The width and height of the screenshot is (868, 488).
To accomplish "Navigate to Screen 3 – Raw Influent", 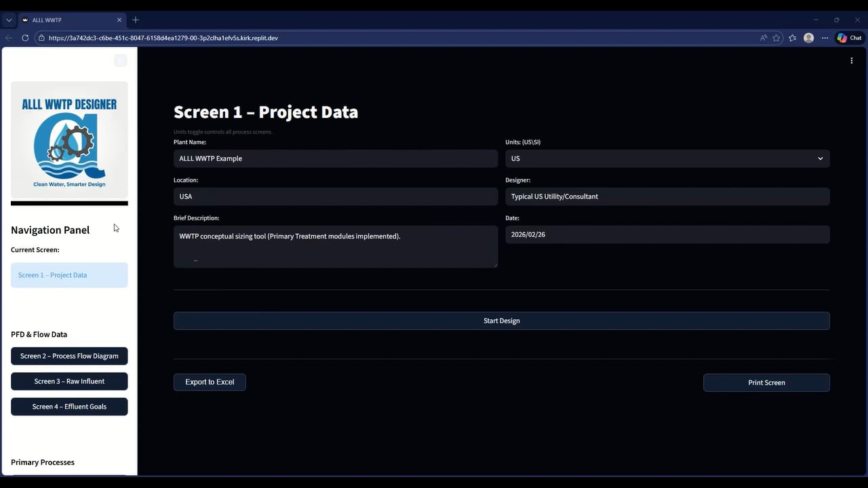I will [x=69, y=382].
